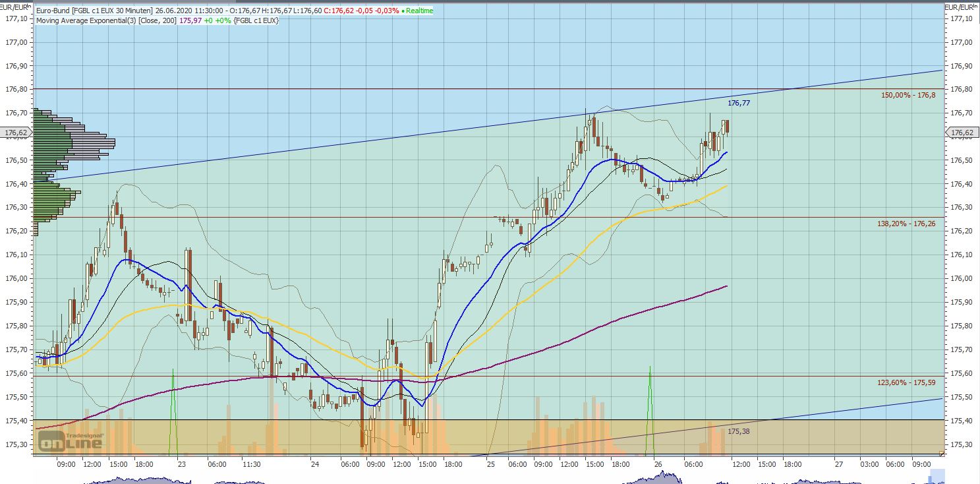Click the date marker 27 on time axis
This screenshot has width=980, height=484.
(838, 465)
